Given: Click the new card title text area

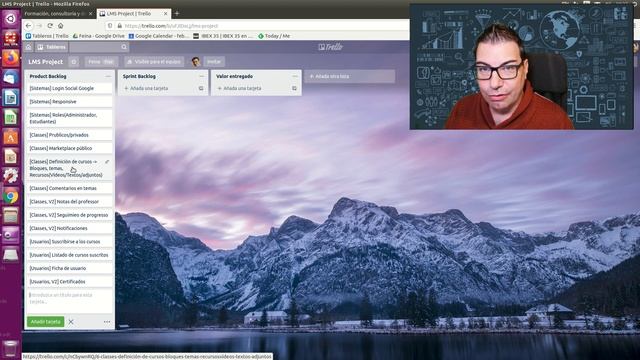Looking at the screenshot, I should (69, 301).
